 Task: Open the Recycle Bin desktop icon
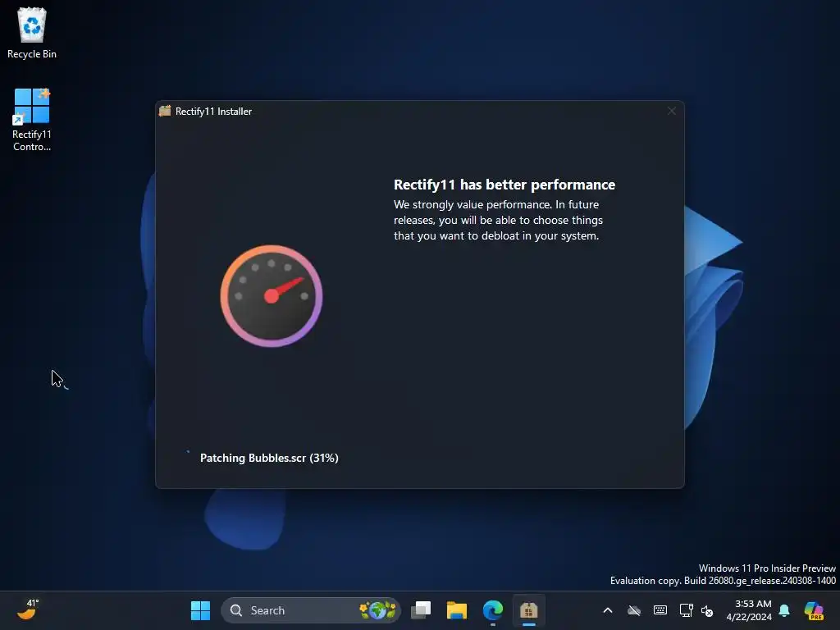(x=32, y=33)
